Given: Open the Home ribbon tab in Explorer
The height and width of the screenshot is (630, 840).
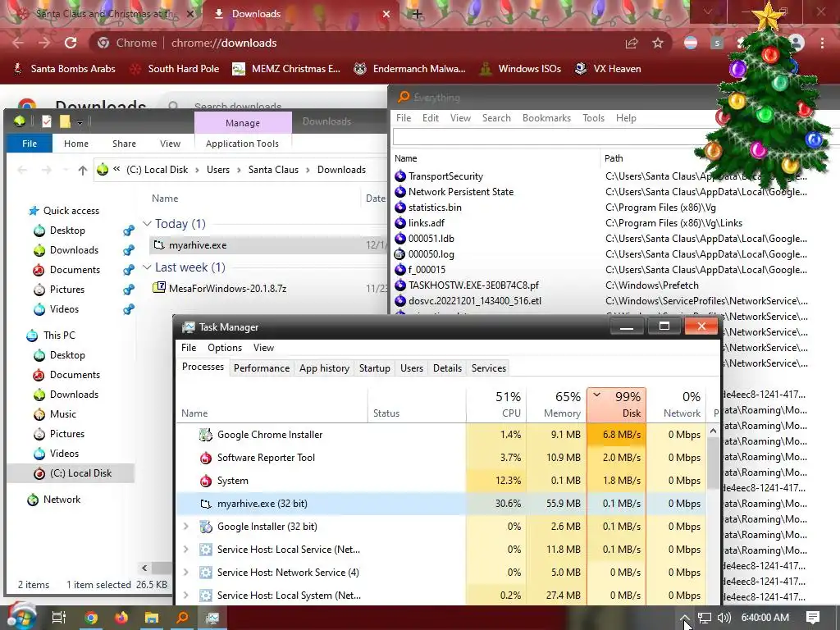Looking at the screenshot, I should pyautogui.click(x=76, y=143).
